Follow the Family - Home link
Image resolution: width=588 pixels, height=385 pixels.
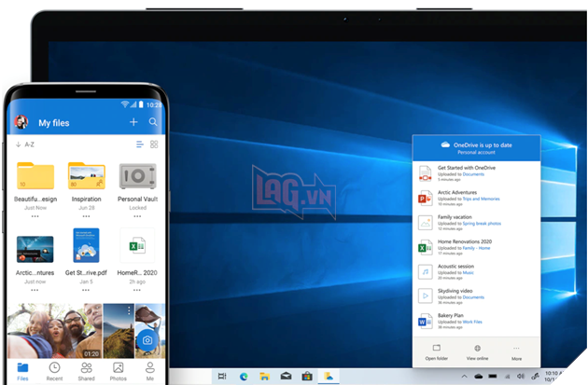click(x=476, y=248)
